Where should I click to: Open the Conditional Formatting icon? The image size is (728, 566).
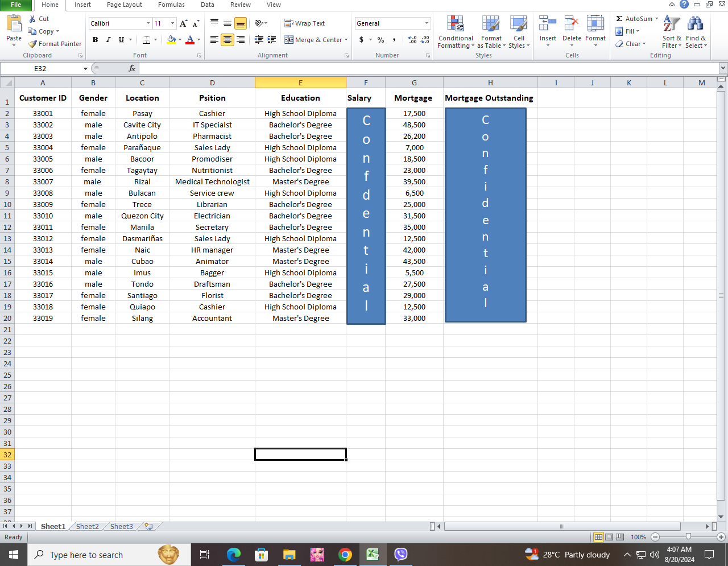point(455,24)
